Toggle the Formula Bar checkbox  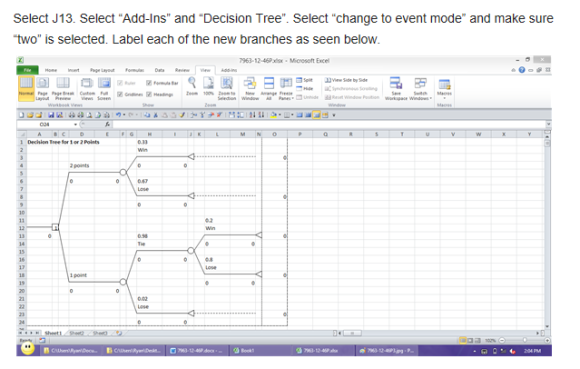149,83
